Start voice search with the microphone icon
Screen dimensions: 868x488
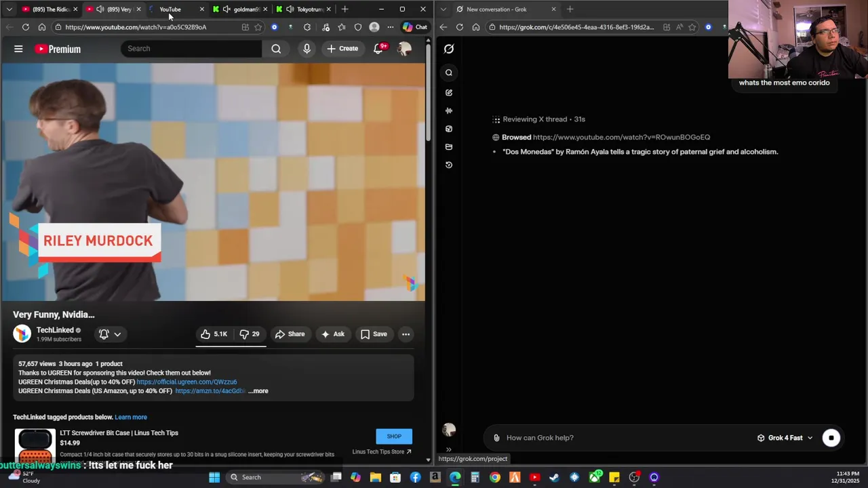pyautogui.click(x=307, y=49)
